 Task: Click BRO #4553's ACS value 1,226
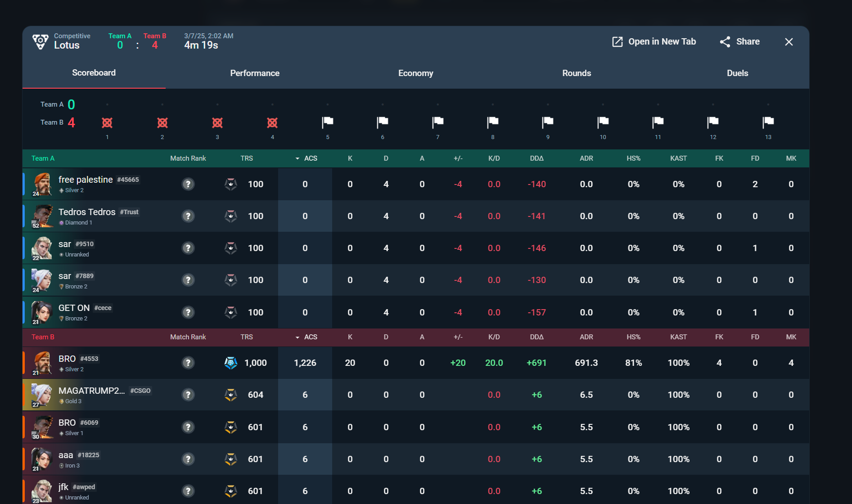pos(305,363)
